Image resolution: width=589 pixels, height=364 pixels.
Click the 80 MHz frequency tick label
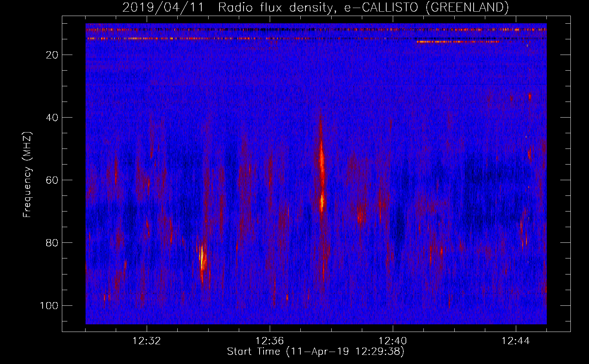point(52,243)
